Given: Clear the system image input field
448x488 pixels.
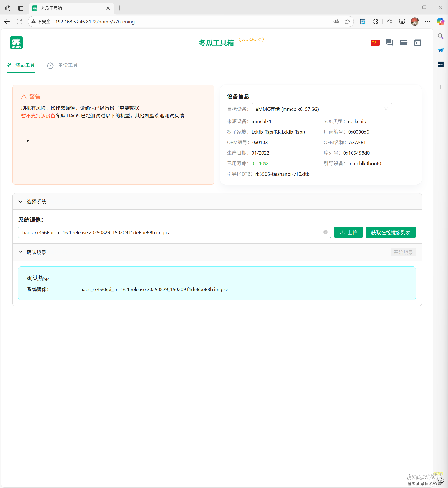Looking at the screenshot, I should [325, 232].
